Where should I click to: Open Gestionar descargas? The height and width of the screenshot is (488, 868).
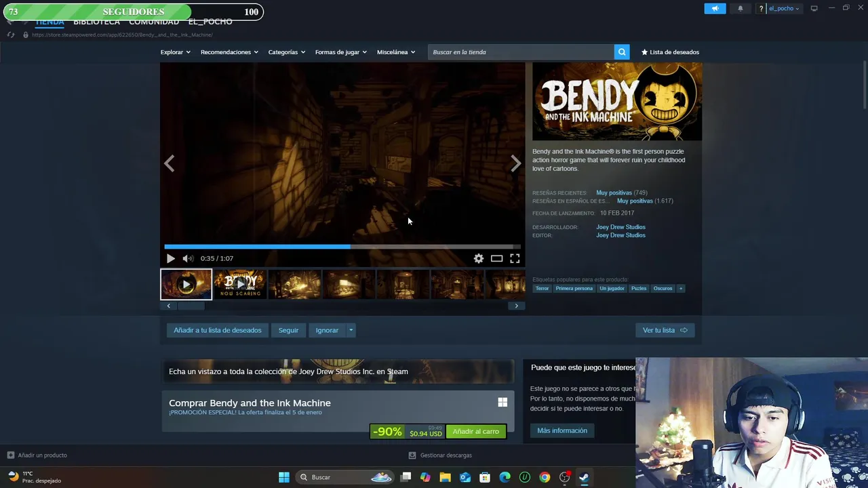click(x=440, y=455)
